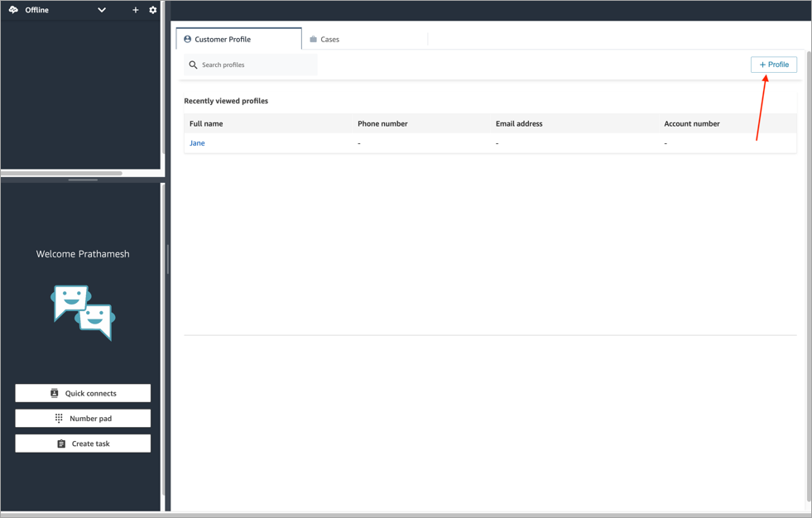The image size is (812, 518).
Task: Open the Jane profile link
Action: click(x=197, y=143)
